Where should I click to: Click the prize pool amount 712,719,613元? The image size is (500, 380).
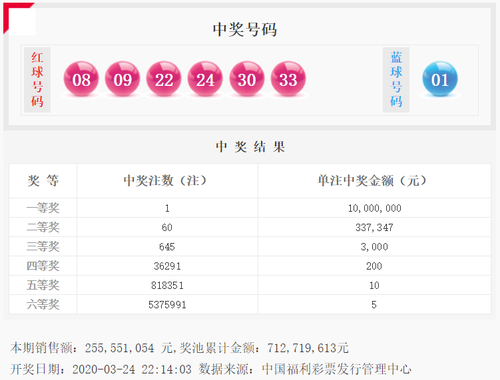[308, 348]
